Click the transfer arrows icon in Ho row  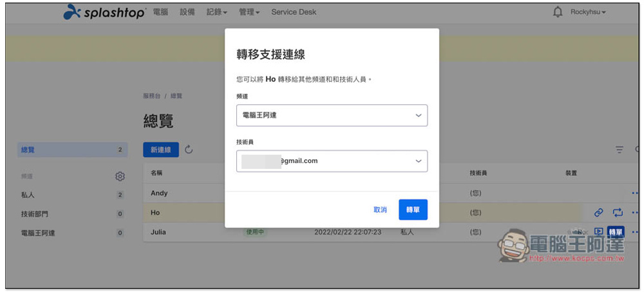(x=618, y=212)
